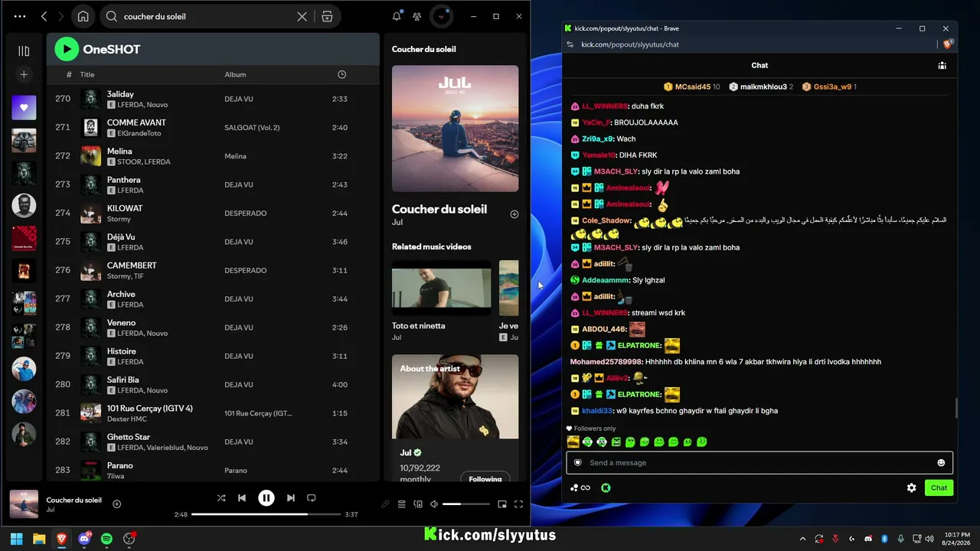Pause the current song
This screenshot has height=551, width=980.
266,498
